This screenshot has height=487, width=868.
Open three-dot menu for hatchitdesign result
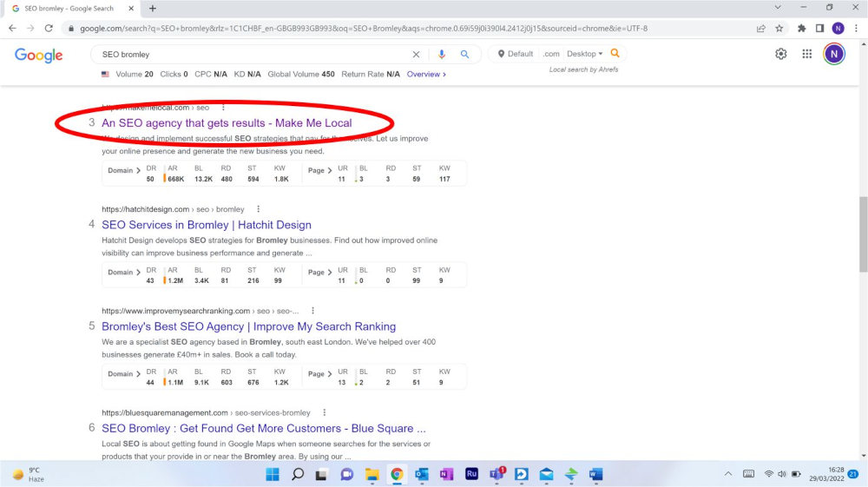258,209
